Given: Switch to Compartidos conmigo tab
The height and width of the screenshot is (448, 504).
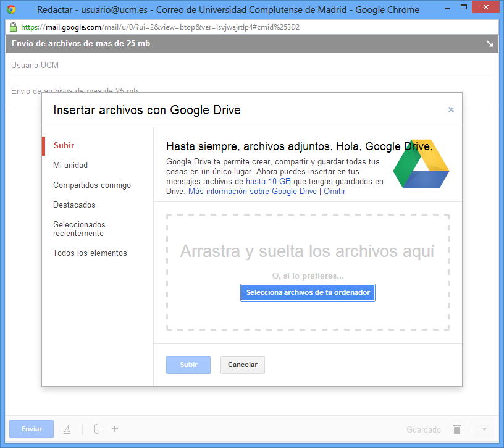Looking at the screenshot, I should click(x=92, y=185).
